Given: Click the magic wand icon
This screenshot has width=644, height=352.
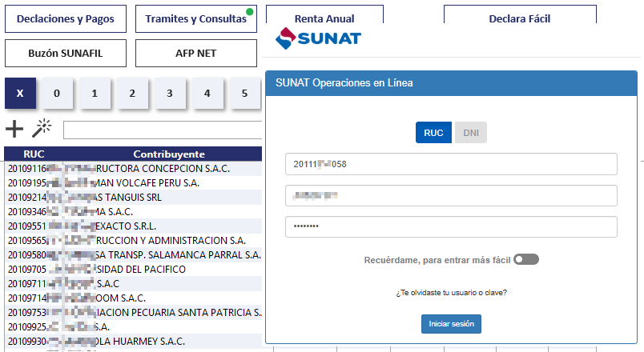Looking at the screenshot, I should click(x=42, y=129).
